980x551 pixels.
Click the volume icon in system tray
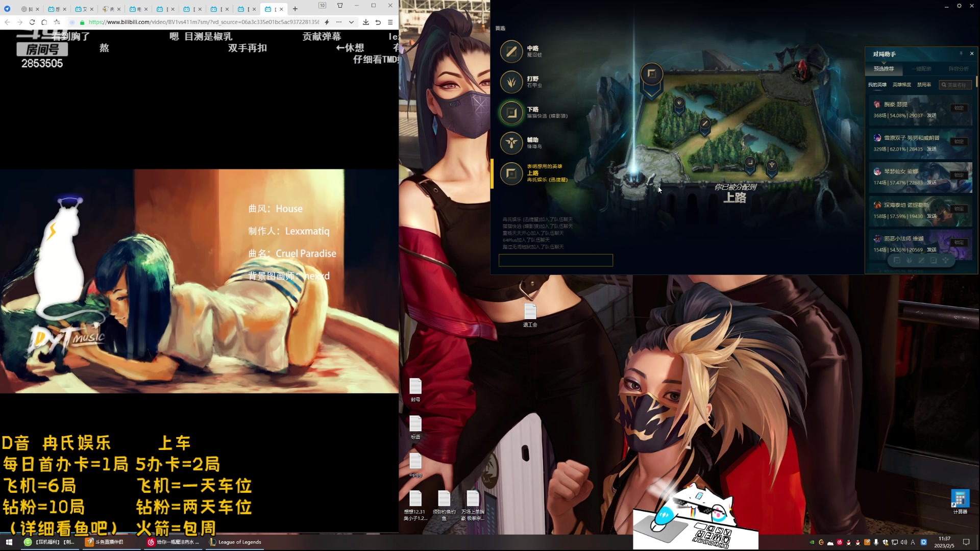(x=904, y=542)
